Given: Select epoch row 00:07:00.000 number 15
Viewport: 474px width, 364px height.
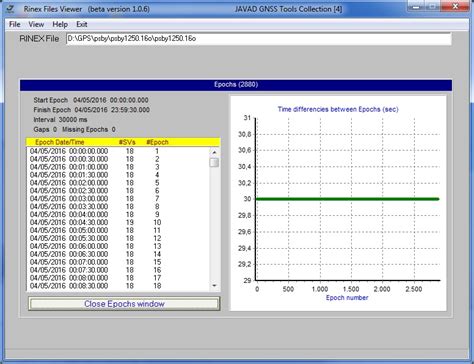Looking at the screenshot, I should [x=118, y=262].
